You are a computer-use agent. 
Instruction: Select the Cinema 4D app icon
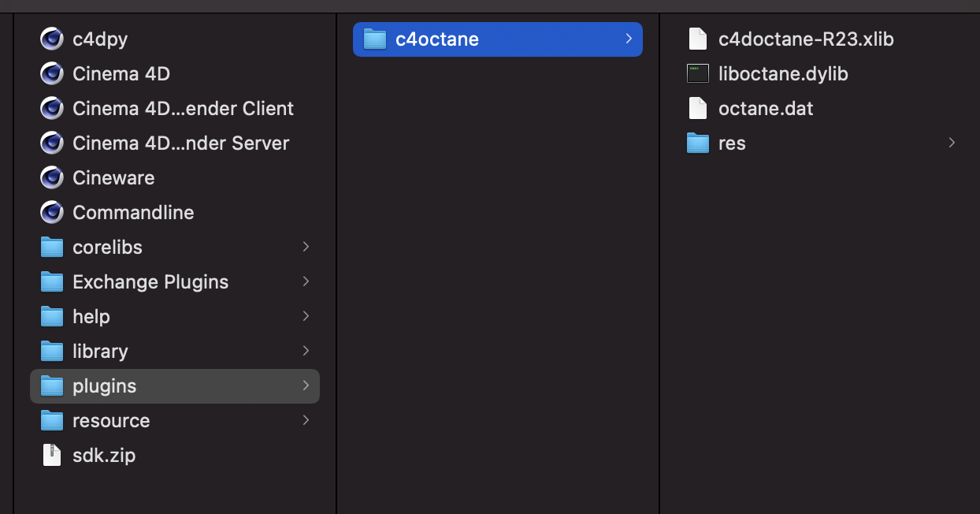[52, 73]
